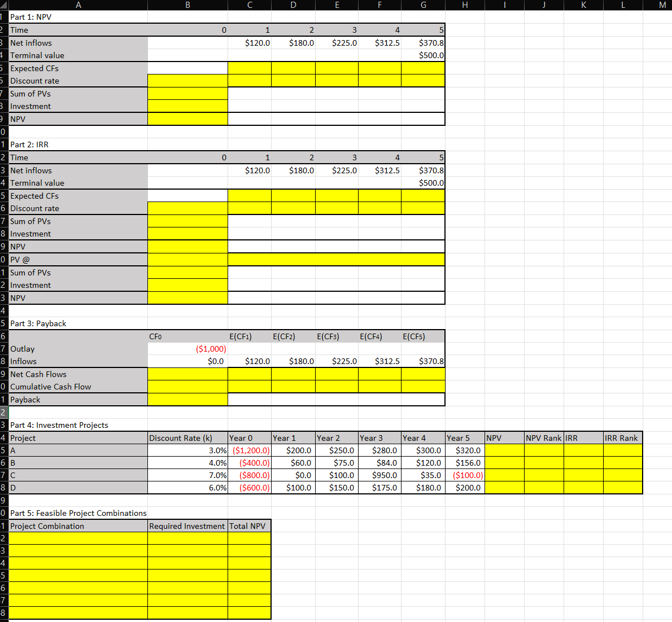Select column A header
Viewport: 672px width, 622px height.
tap(78, 5)
